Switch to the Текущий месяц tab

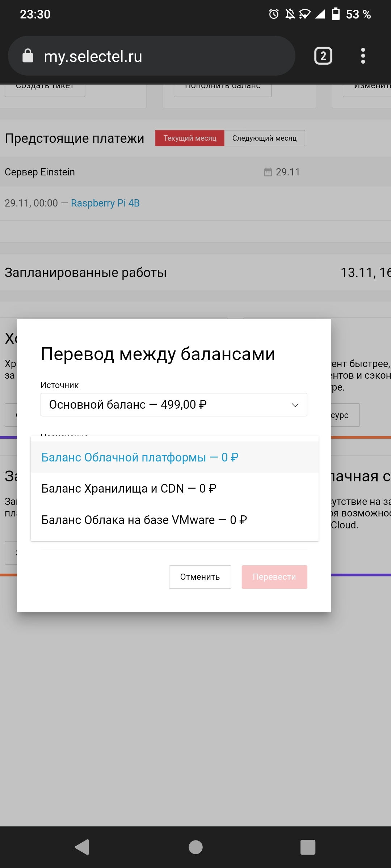pos(190,138)
